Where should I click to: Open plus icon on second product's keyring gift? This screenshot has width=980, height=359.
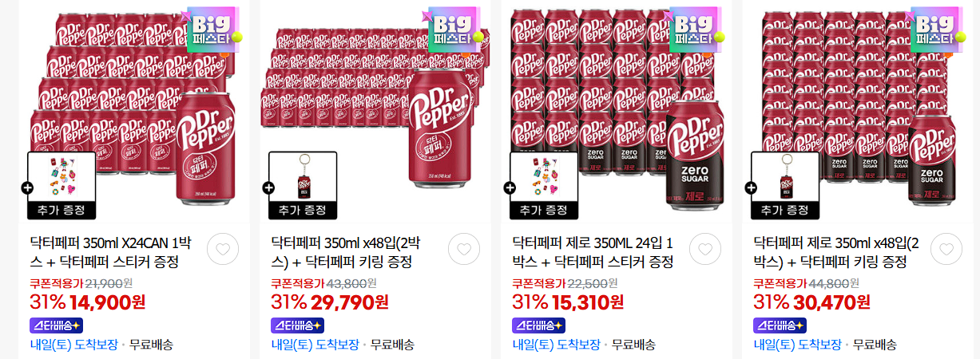click(268, 188)
